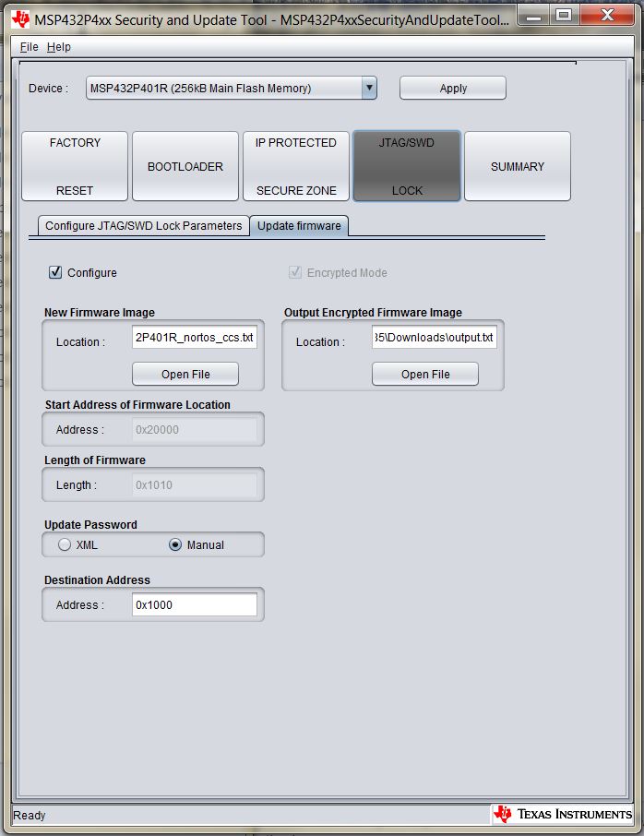
Task: Expand the Device dropdown arrow
Action: [x=369, y=88]
